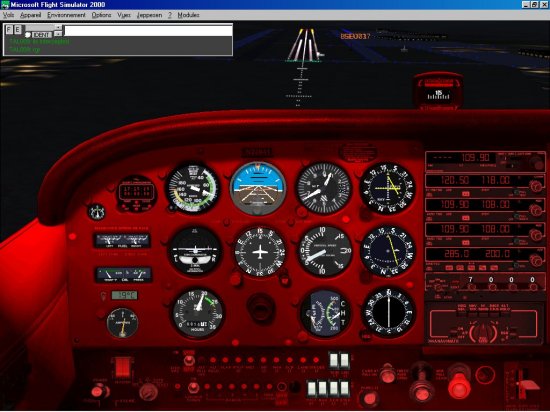Image resolution: width=550 pixels, height=412 pixels.
Task: Toggle the left white rocker switch in upper pair
Action: pos(334,360)
